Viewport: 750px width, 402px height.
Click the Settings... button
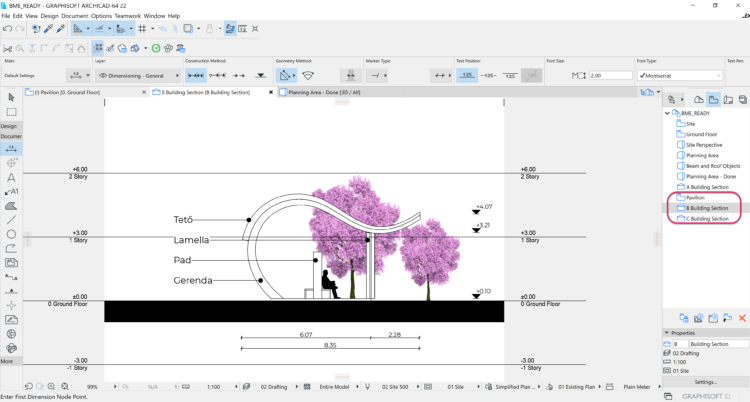tap(705, 382)
